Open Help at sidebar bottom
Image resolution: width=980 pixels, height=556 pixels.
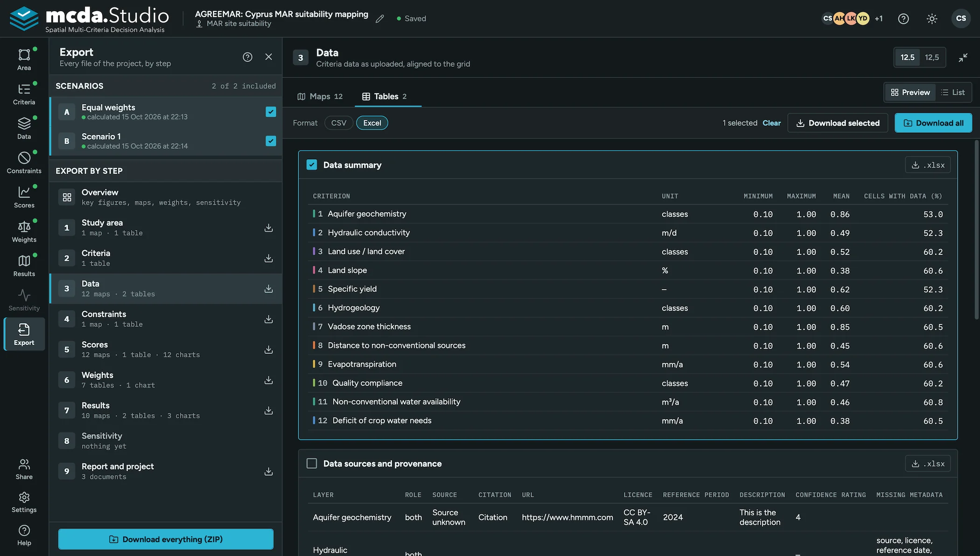(24, 535)
